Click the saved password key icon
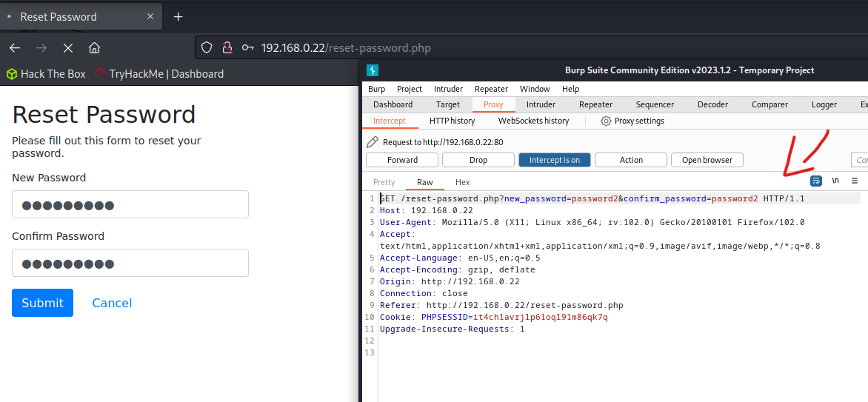The image size is (868, 402). point(247,47)
